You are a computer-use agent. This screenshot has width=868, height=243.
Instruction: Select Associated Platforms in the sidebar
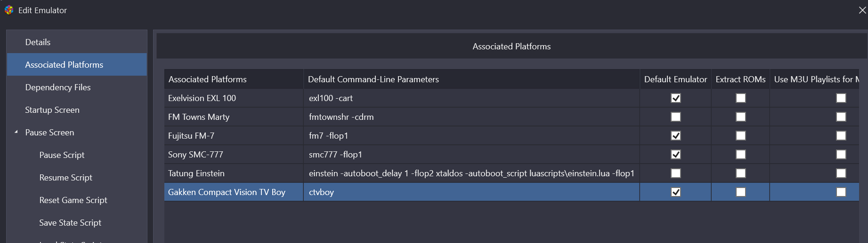[x=77, y=64]
